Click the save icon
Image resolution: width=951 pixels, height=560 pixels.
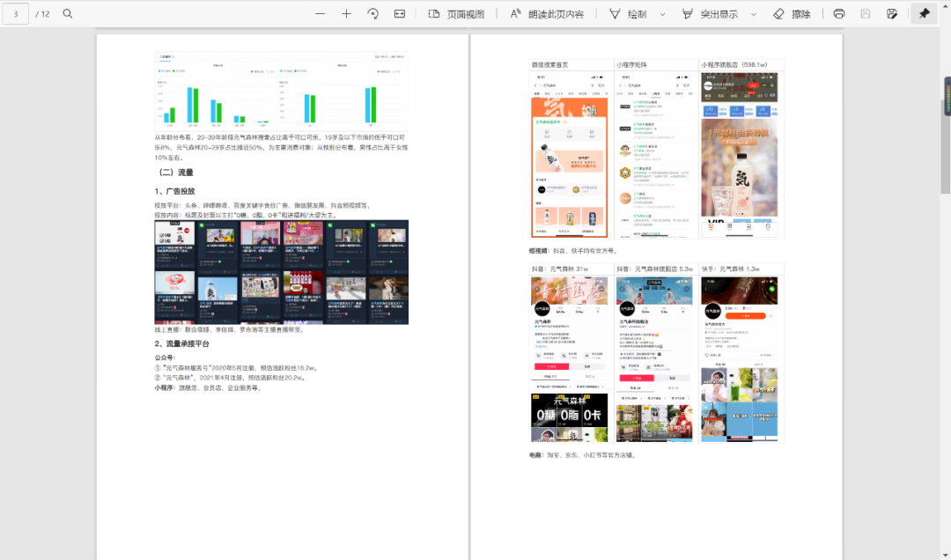tap(866, 13)
